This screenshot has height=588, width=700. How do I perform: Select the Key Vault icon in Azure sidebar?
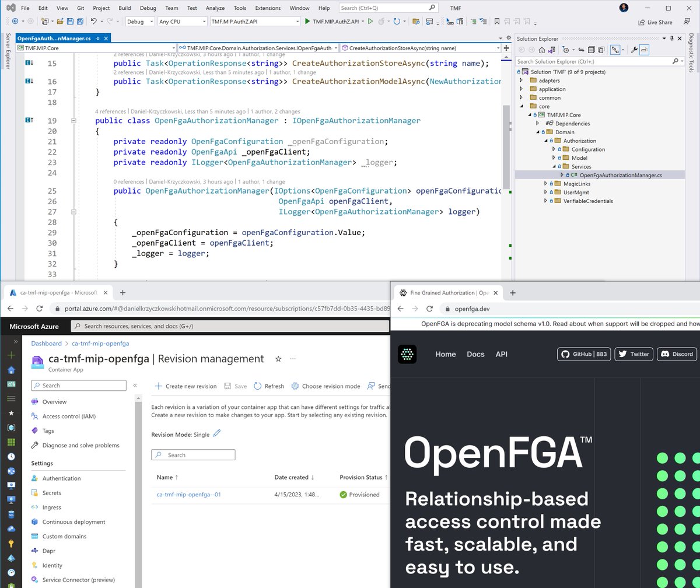[12, 544]
